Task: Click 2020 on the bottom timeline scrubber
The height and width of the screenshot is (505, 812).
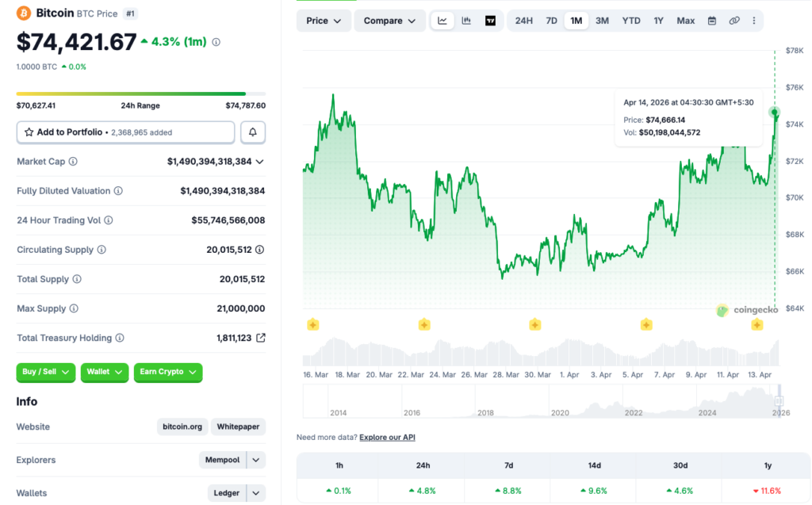Action: click(x=561, y=413)
